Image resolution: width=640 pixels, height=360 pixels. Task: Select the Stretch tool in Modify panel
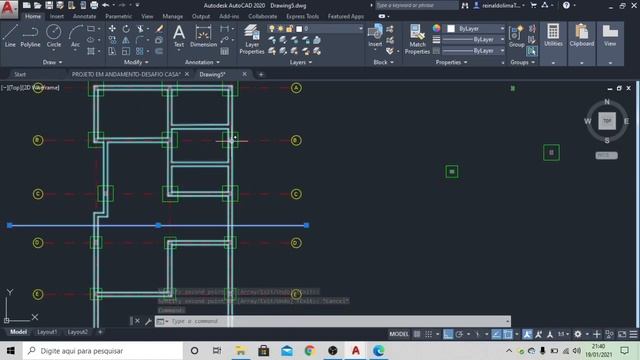point(112,51)
